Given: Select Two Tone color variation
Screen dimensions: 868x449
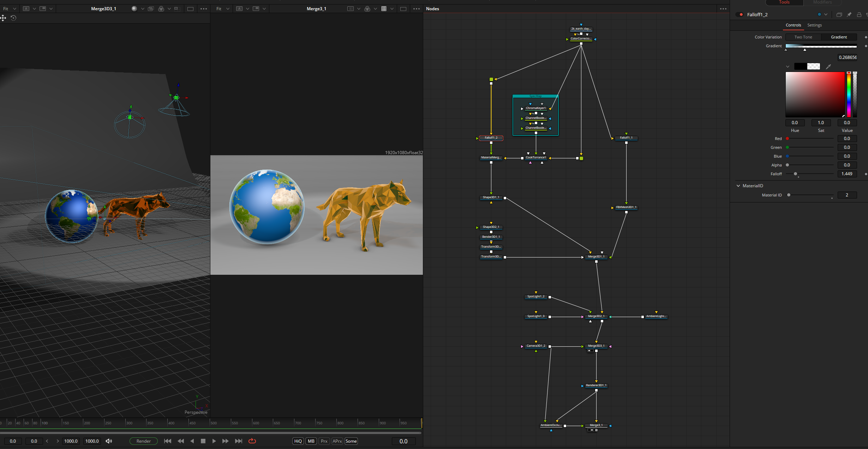Looking at the screenshot, I should point(803,37).
